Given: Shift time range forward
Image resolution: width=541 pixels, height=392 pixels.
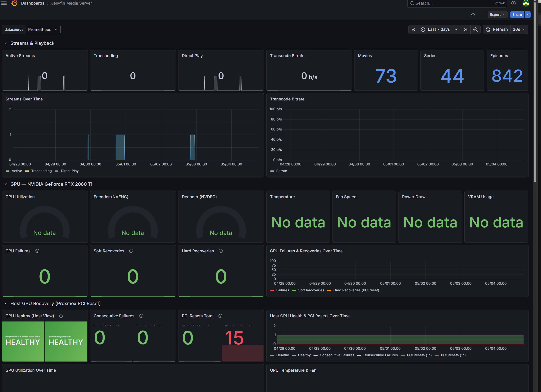Looking at the screenshot, I should tap(466, 29).
